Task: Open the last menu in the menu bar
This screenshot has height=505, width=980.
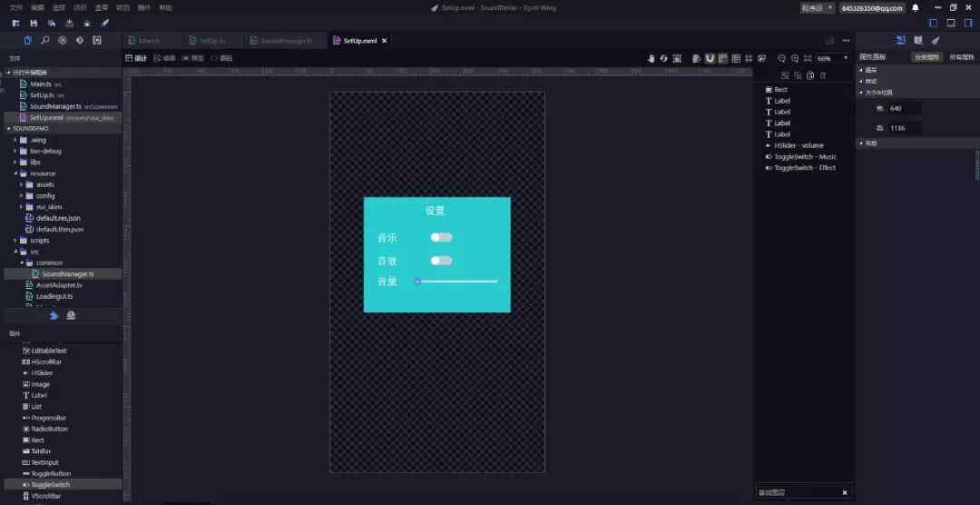Action: (x=166, y=7)
